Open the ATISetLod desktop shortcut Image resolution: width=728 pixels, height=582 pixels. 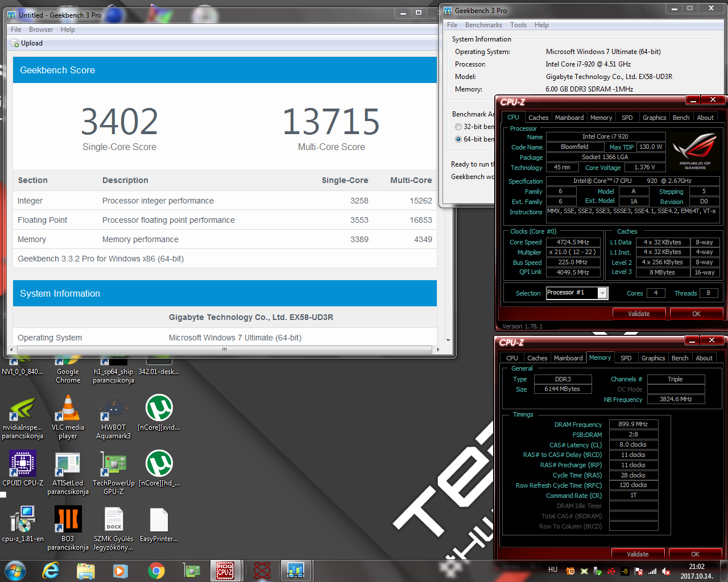(x=68, y=473)
